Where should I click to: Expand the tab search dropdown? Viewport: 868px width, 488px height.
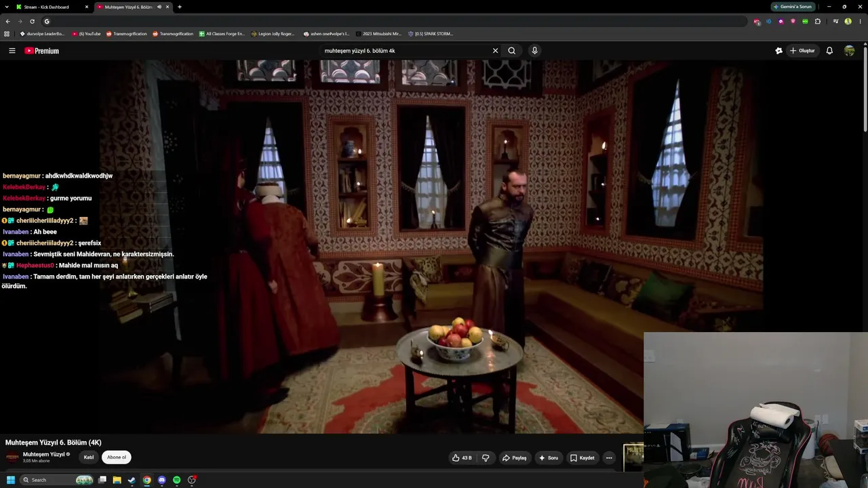tap(7, 7)
